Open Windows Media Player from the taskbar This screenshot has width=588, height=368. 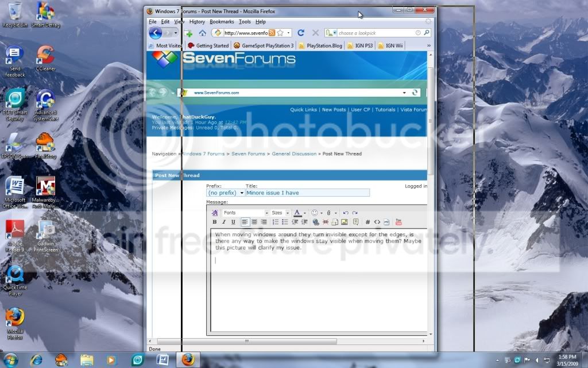tap(111, 360)
